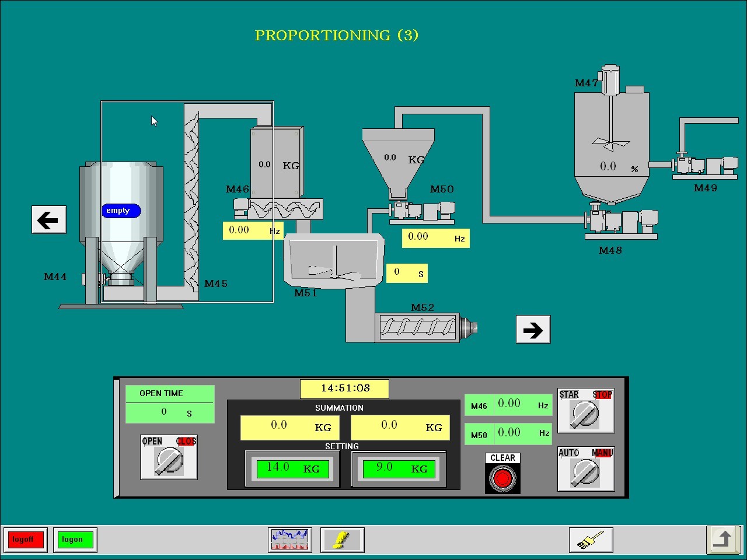The image size is (747, 560).
Task: Click the paintbrush toolbar icon
Action: pos(591,540)
